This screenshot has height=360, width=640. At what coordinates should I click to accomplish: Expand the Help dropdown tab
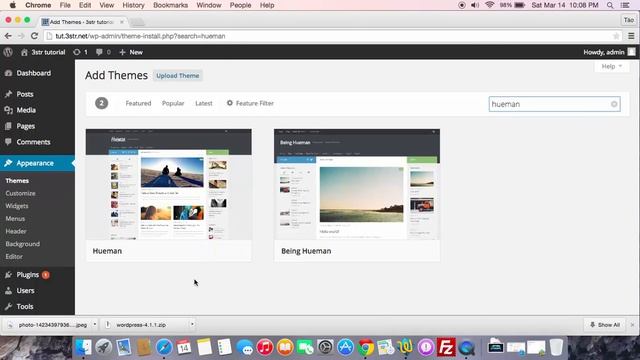click(x=611, y=67)
